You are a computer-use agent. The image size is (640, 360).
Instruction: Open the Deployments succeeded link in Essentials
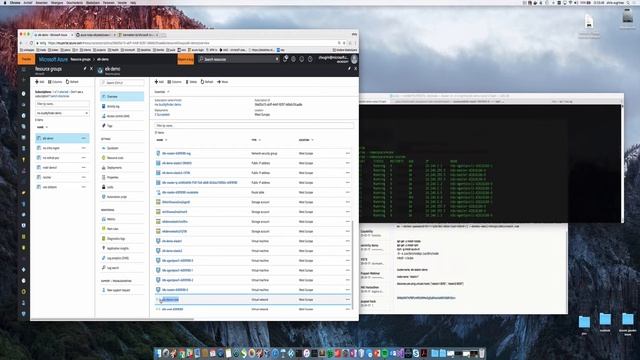click(x=162, y=115)
